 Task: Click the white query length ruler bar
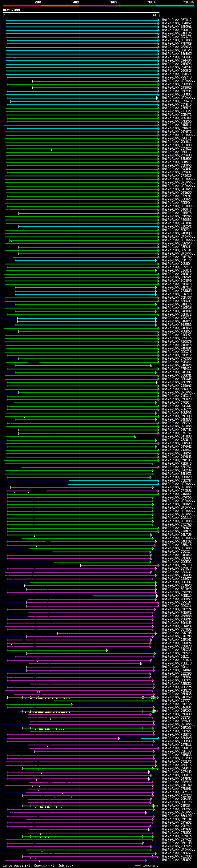pos(81,12)
